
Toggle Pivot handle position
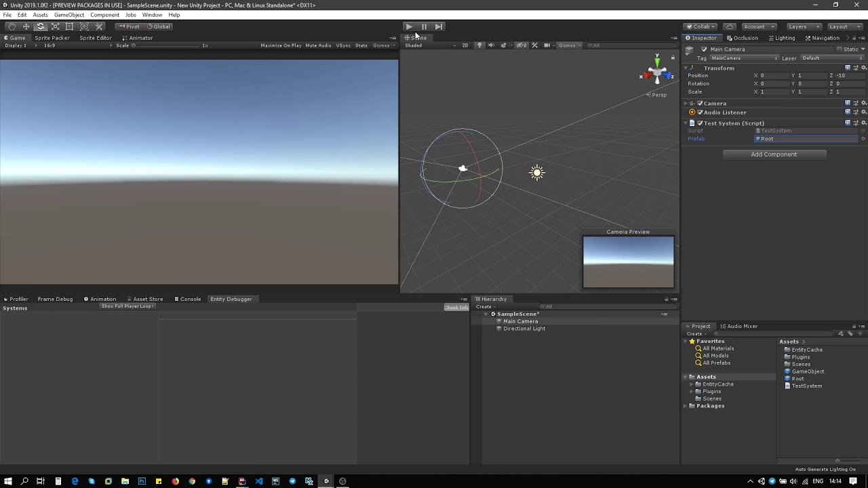tap(129, 26)
